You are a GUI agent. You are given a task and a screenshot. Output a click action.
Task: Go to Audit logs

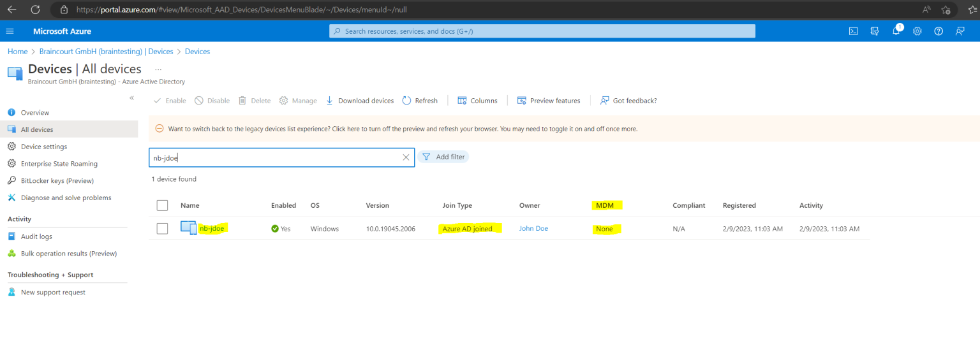click(36, 236)
